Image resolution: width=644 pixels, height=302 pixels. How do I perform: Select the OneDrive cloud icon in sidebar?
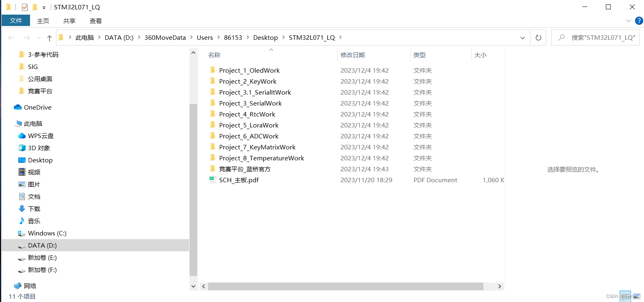[x=17, y=107]
